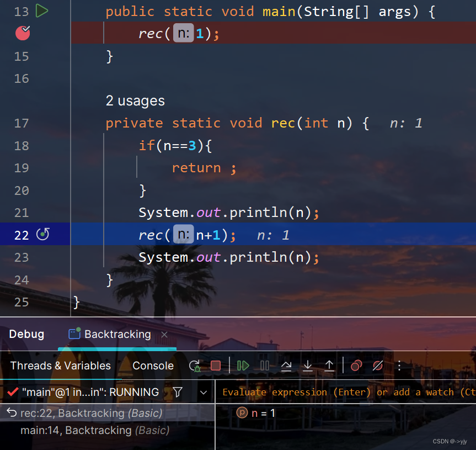
Task: Open the debugger more options menu
Action: [399, 366]
